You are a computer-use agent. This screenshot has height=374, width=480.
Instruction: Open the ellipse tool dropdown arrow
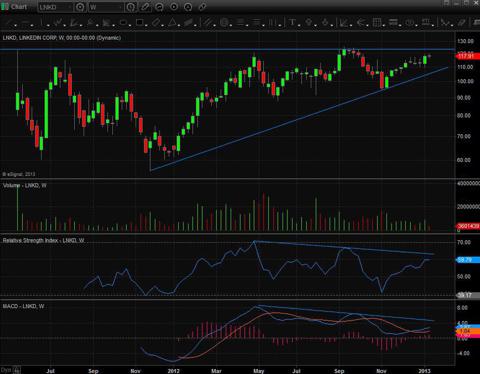point(130,25)
